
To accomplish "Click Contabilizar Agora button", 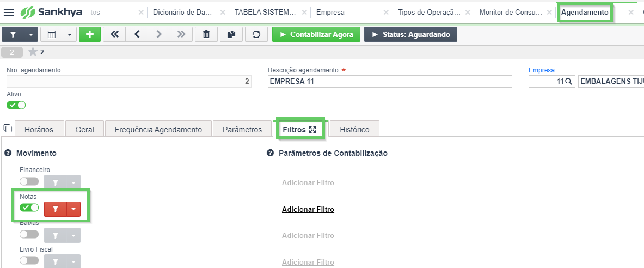I will coord(316,34).
